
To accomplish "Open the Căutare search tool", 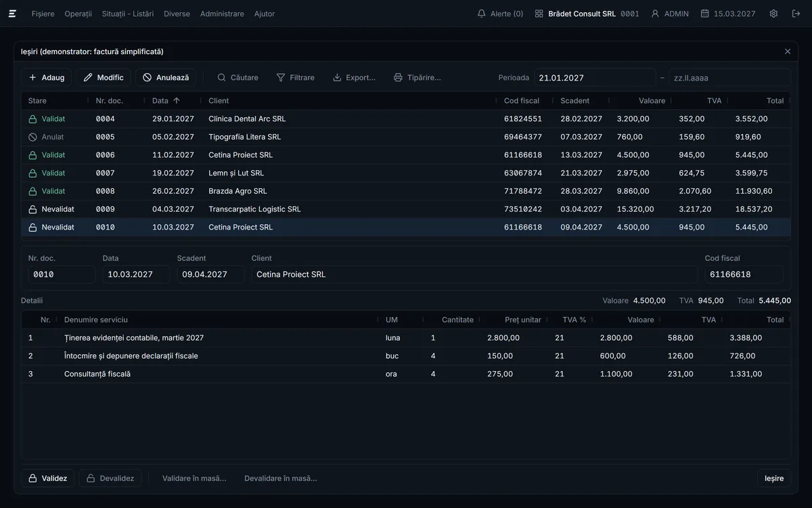I will tap(238, 77).
